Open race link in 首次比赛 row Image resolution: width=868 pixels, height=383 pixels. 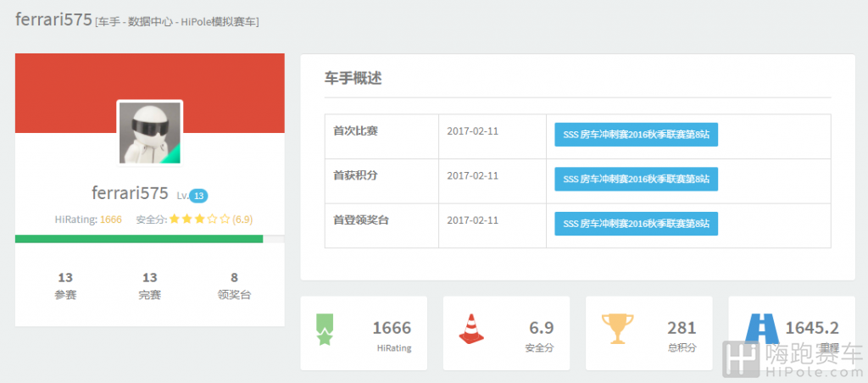(x=636, y=135)
